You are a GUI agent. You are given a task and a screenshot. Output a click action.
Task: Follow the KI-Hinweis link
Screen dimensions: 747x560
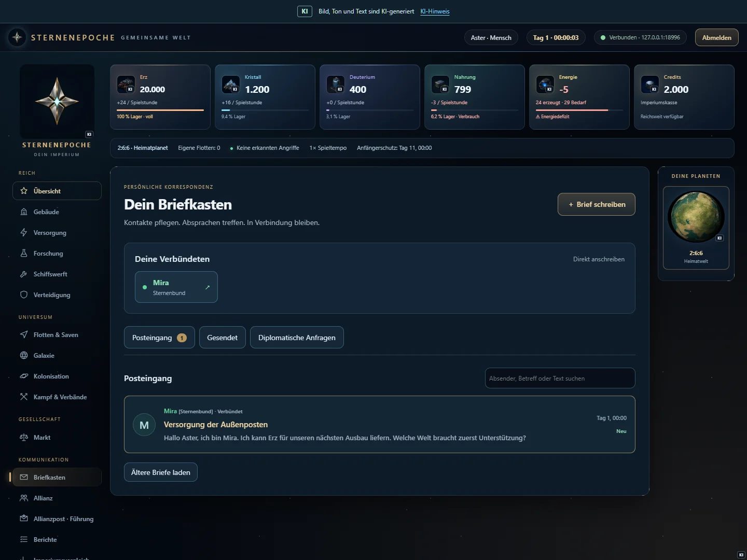[x=435, y=11]
